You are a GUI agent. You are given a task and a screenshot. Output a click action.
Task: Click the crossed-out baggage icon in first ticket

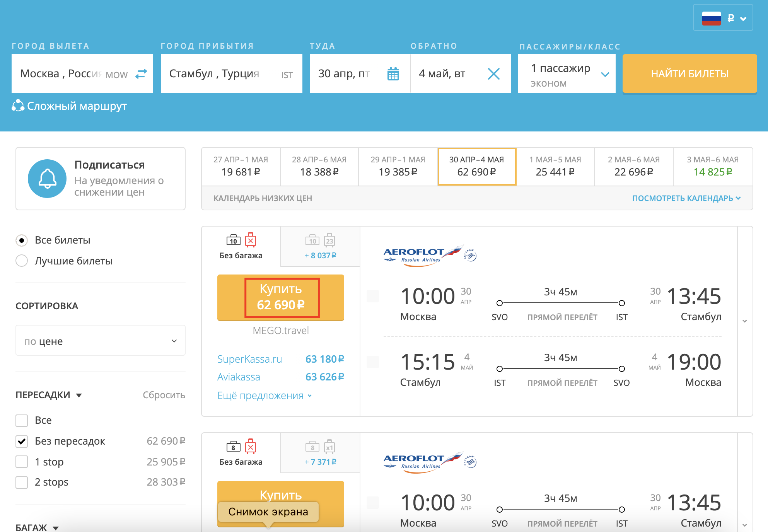[251, 240]
